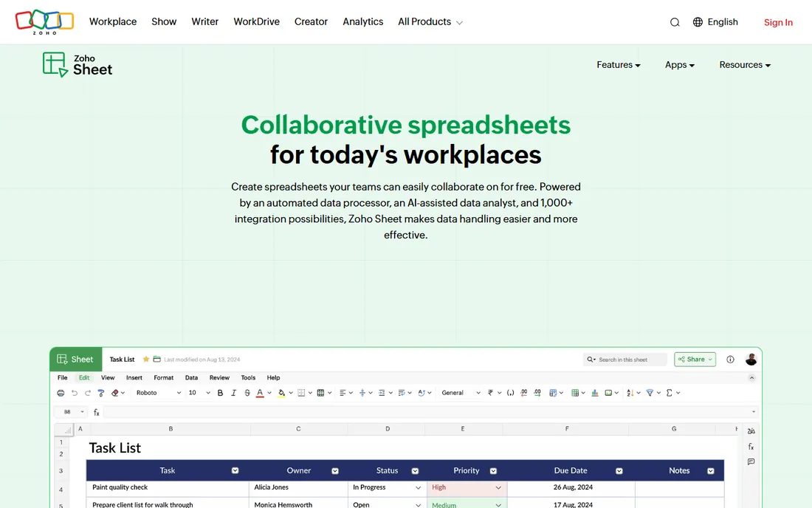Viewport: 812px width, 508px height.
Task: Toggle italic formatting
Action: click(x=233, y=393)
